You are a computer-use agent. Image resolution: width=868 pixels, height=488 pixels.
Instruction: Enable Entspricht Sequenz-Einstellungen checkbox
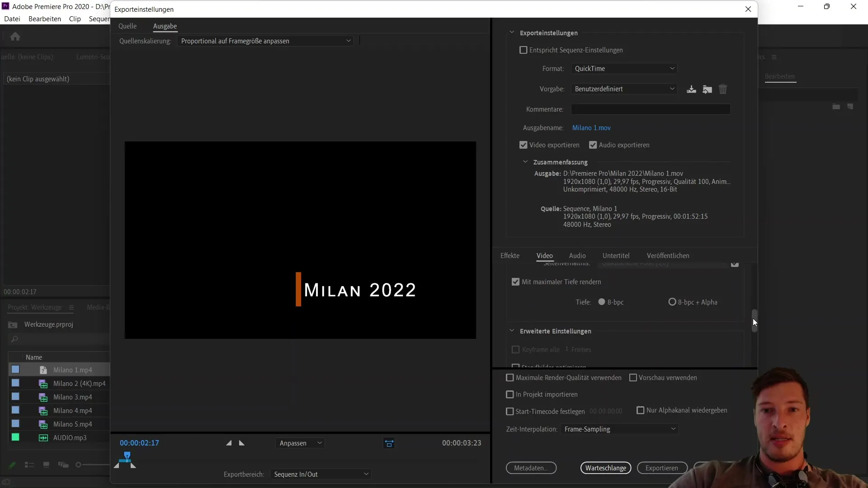[x=524, y=50]
